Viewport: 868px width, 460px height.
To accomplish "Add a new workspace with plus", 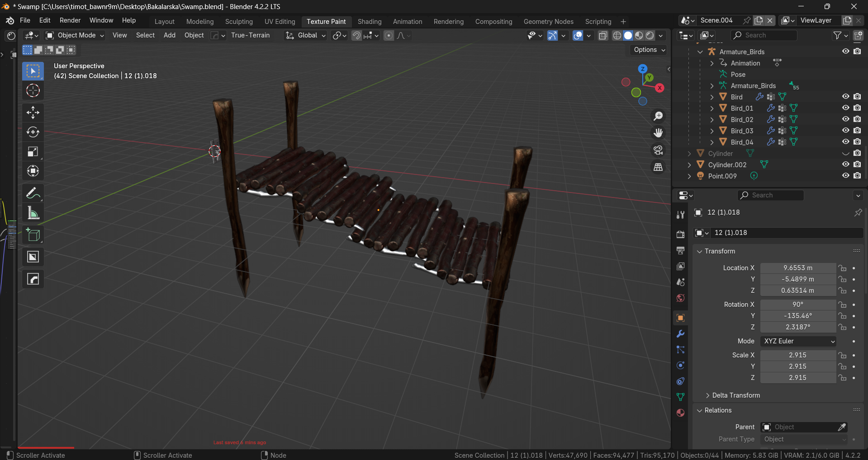I will (x=623, y=22).
